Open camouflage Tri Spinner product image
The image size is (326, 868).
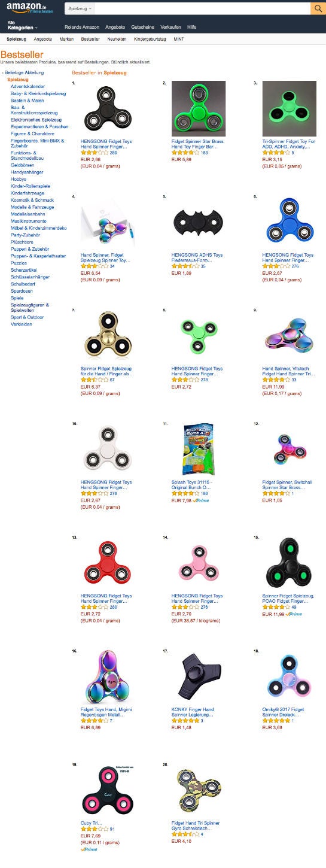coord(199,791)
